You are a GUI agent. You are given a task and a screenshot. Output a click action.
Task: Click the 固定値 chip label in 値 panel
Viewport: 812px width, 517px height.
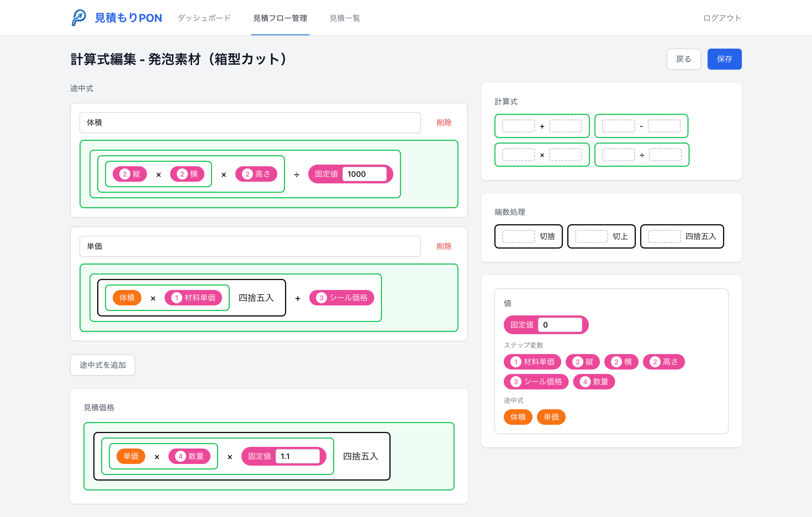click(522, 325)
